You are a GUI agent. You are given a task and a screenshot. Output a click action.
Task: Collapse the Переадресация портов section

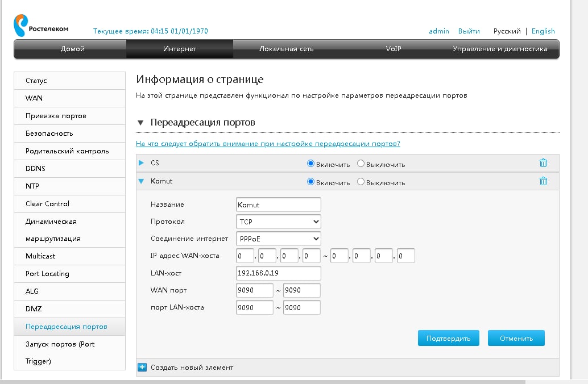click(140, 123)
